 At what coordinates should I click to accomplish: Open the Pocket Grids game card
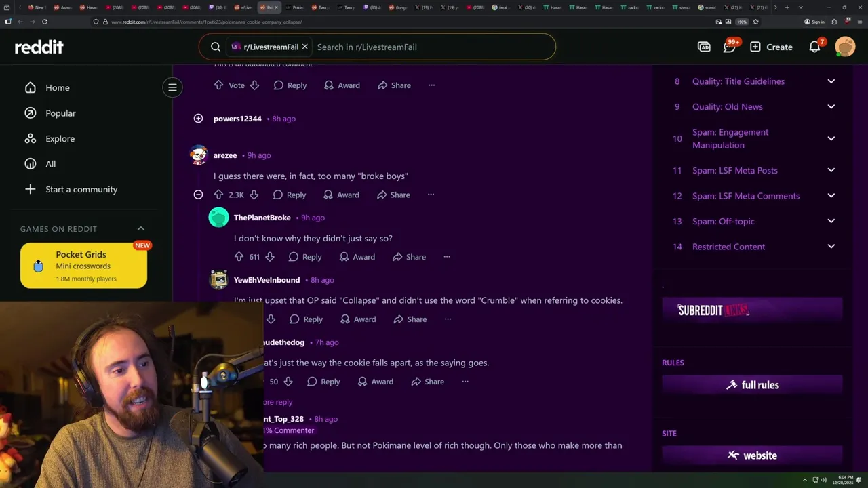point(83,266)
